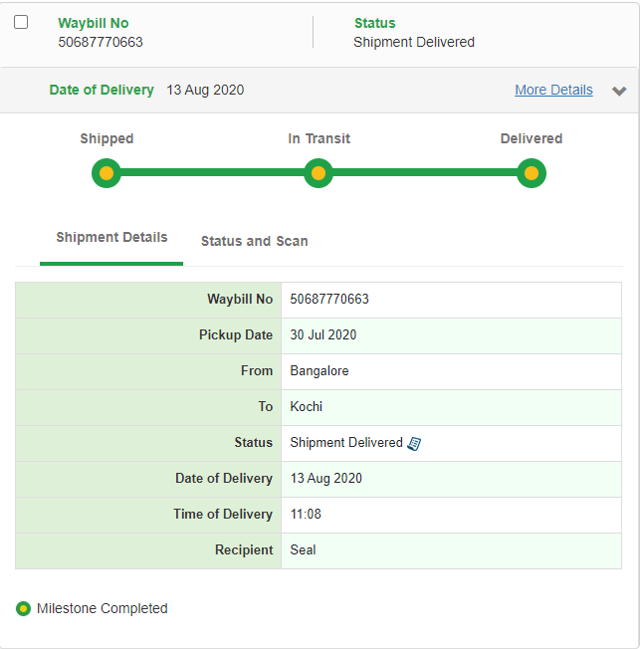
Task: Click the Pickup Date value 30 Jul 2020
Action: click(x=323, y=334)
